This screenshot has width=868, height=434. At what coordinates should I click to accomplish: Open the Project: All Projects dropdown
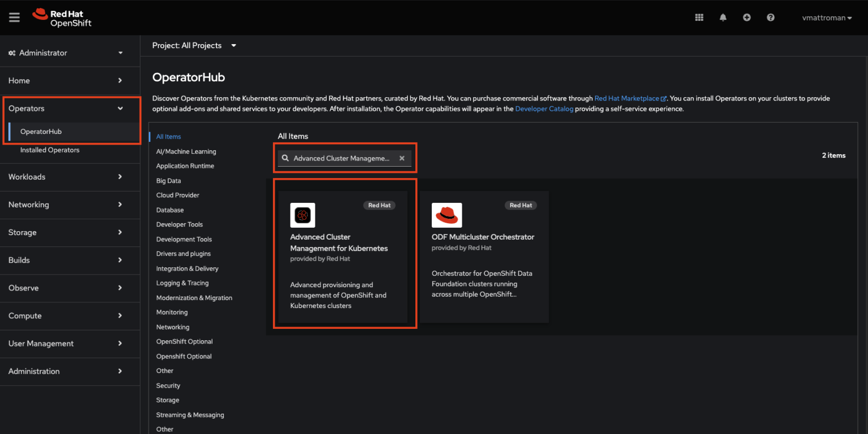tap(194, 45)
